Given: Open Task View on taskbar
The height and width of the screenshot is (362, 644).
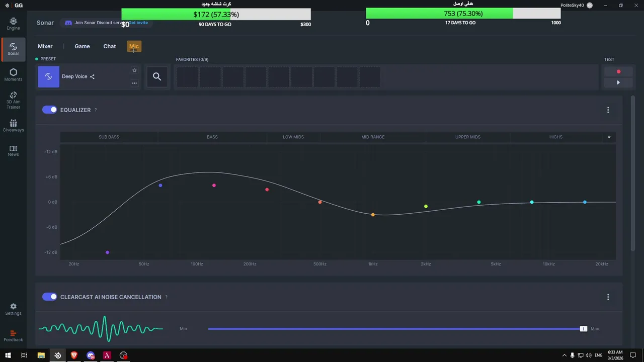Looking at the screenshot, I should click(x=24, y=355).
